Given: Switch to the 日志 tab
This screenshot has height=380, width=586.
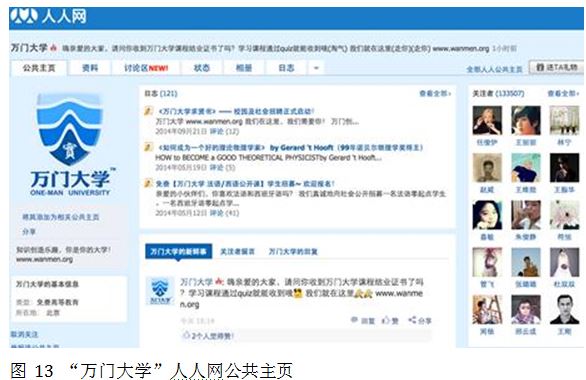Looking at the screenshot, I should (x=286, y=68).
